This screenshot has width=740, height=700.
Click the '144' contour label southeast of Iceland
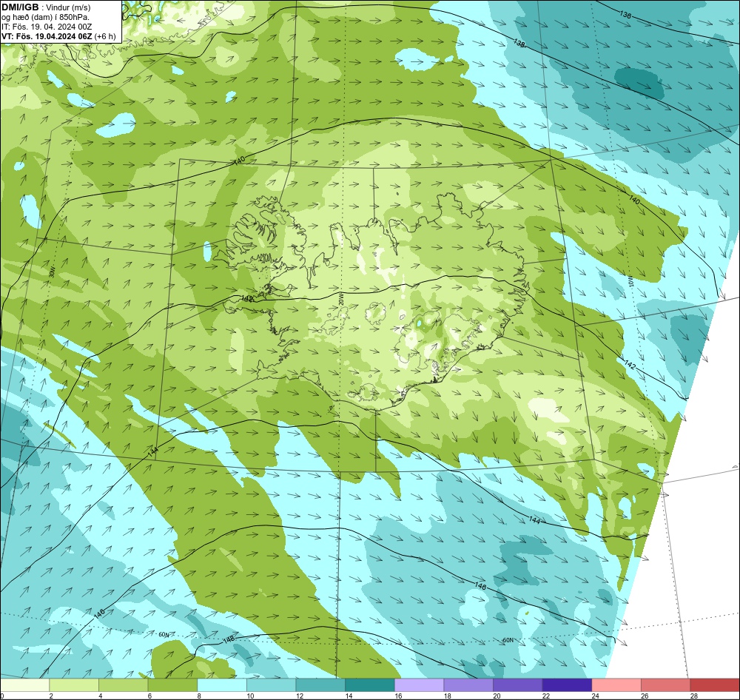tap(534, 519)
